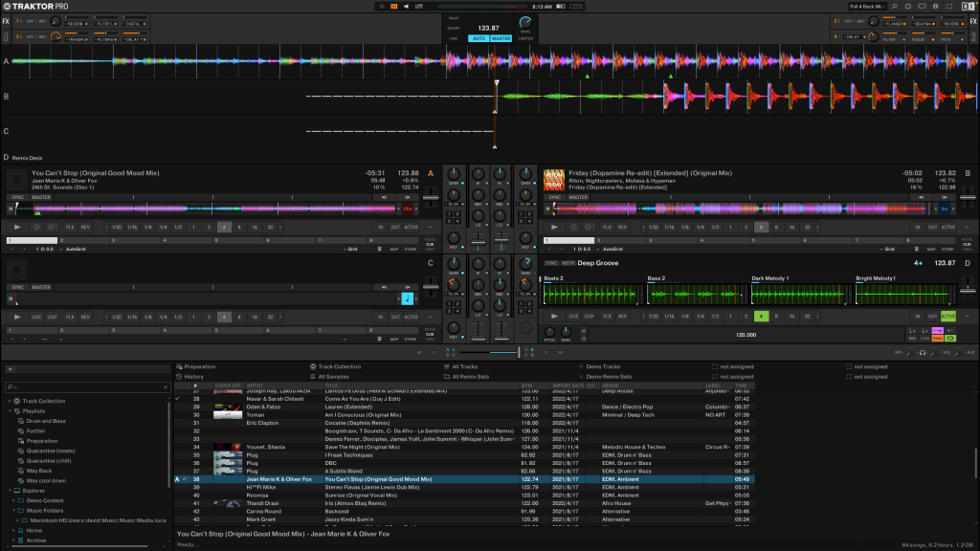Click the STORE button on deck A
The image size is (980, 551).
point(411,250)
